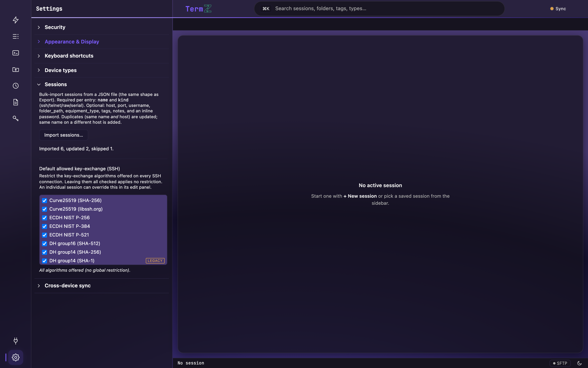The width and height of the screenshot is (588, 368).
Task: Click the Sync status indicator
Action: (558, 9)
